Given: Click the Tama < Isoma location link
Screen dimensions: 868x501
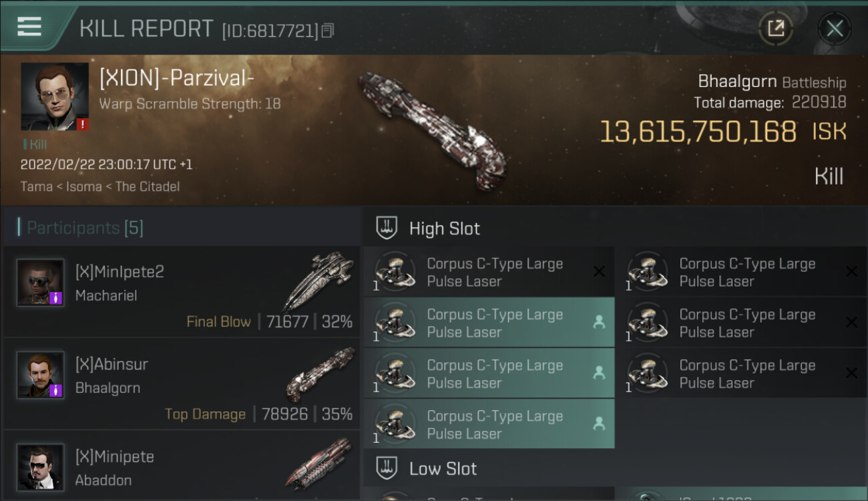Looking at the screenshot, I should [x=99, y=186].
